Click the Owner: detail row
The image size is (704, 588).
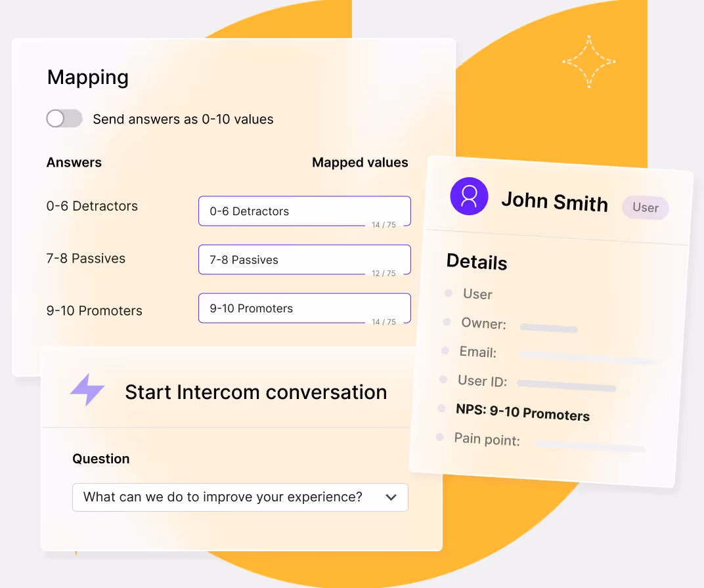pyautogui.click(x=510, y=325)
